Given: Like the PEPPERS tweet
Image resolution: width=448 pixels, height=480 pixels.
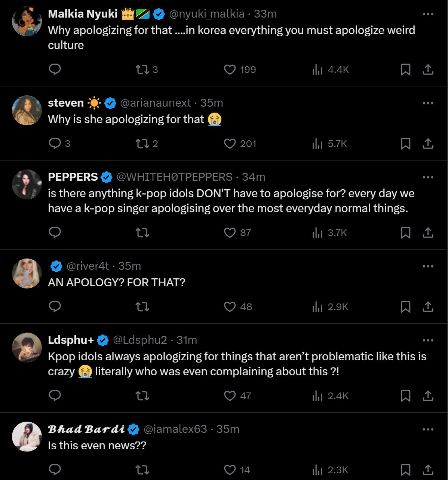Looking at the screenshot, I should pos(230,233).
